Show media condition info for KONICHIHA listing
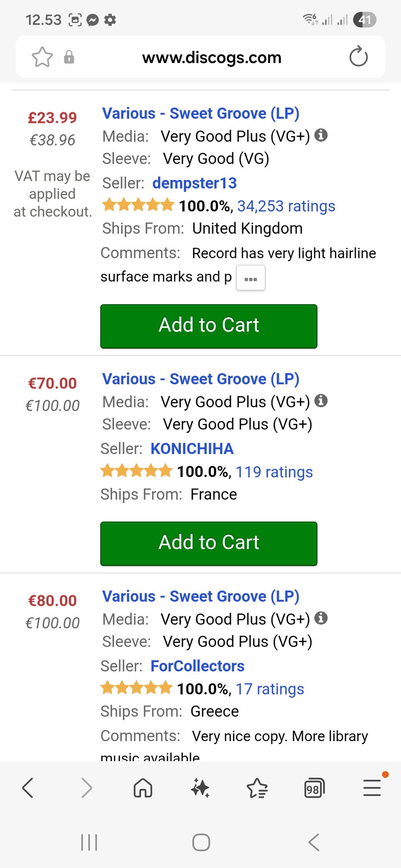This screenshot has width=401, height=868. tap(321, 401)
